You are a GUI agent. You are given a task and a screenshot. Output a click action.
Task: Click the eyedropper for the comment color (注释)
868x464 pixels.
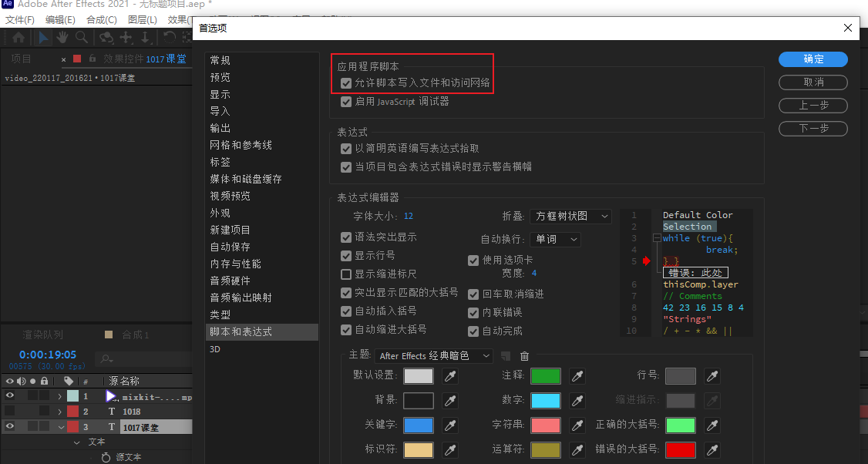(x=577, y=376)
